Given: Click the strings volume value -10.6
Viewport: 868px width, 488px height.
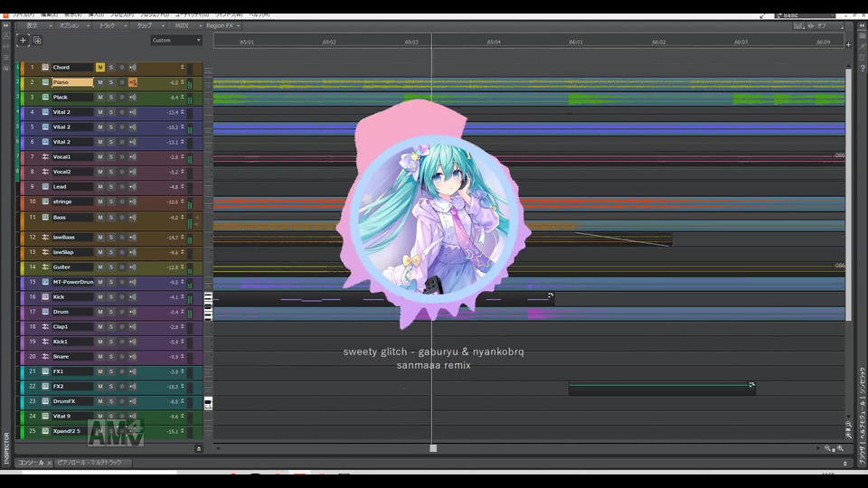Looking at the screenshot, I should [173, 202].
